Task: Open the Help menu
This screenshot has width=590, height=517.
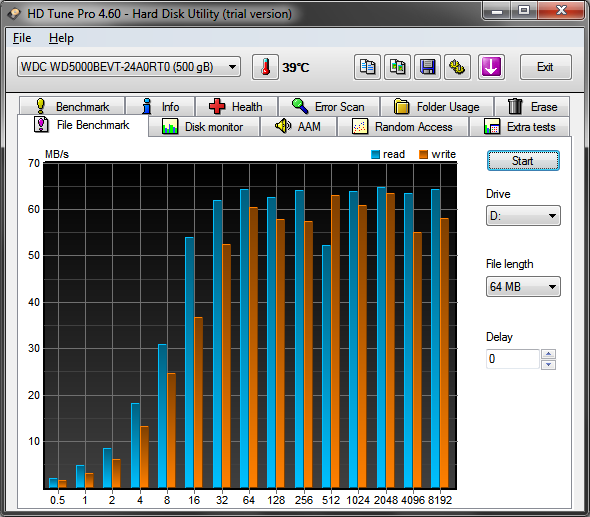Action: coord(61,38)
